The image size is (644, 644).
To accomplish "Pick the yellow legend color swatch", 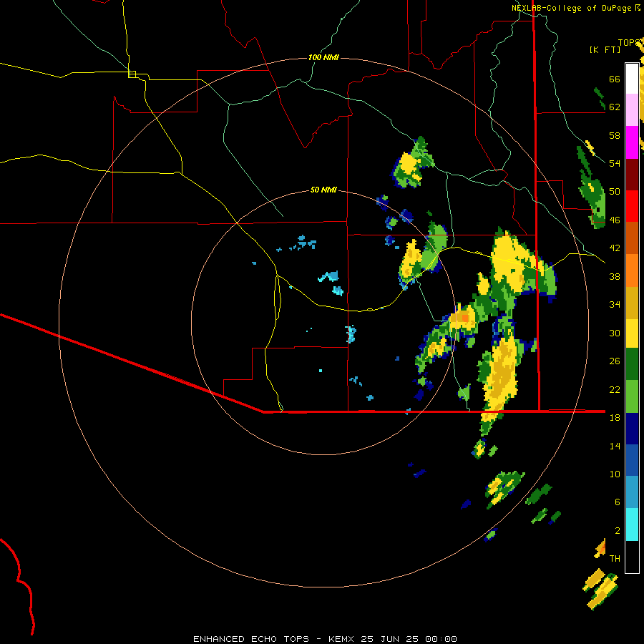I will click(x=632, y=333).
